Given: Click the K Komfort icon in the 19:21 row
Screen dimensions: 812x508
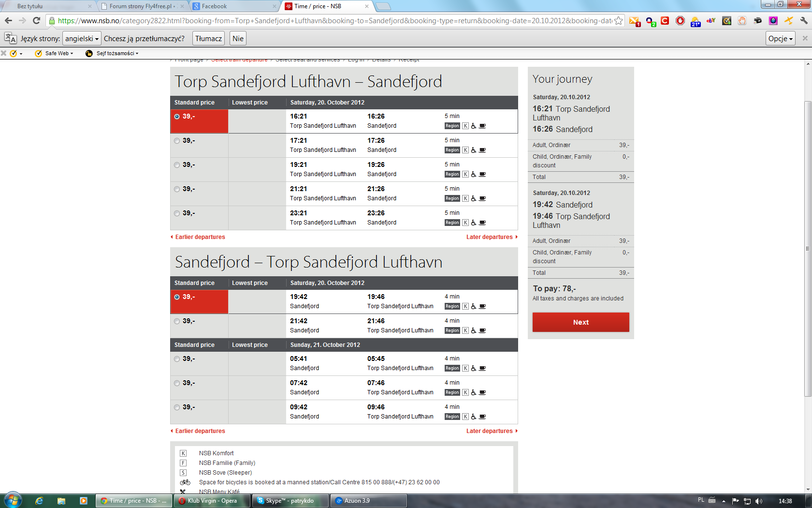Looking at the screenshot, I should pos(465,174).
